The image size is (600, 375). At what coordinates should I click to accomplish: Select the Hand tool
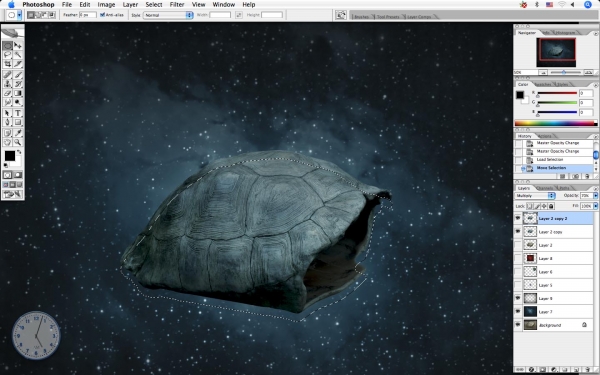pos(8,142)
